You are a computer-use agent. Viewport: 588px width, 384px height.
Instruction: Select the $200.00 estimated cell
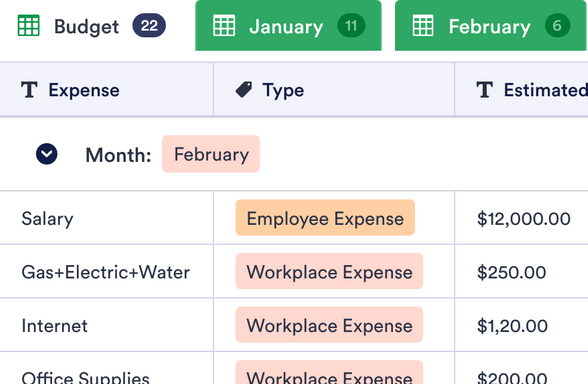point(521,368)
